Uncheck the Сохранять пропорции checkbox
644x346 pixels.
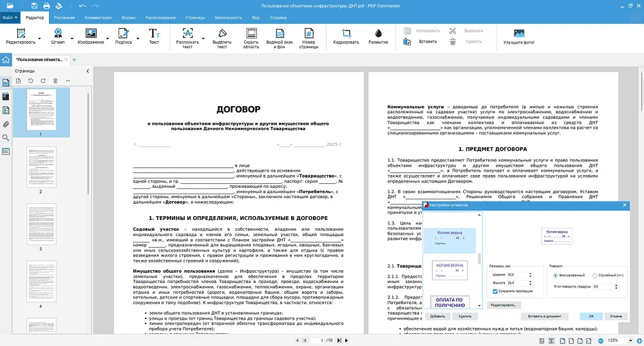point(495,291)
